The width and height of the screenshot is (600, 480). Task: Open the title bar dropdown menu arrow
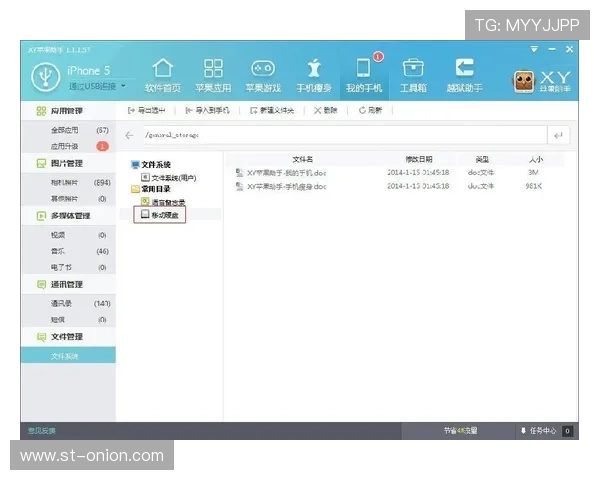(x=534, y=49)
